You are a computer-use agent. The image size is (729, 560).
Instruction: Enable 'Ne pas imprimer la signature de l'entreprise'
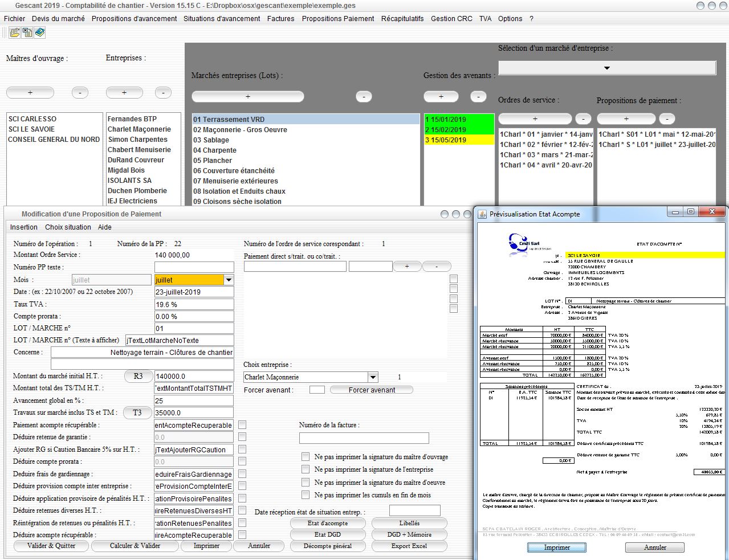tap(306, 469)
